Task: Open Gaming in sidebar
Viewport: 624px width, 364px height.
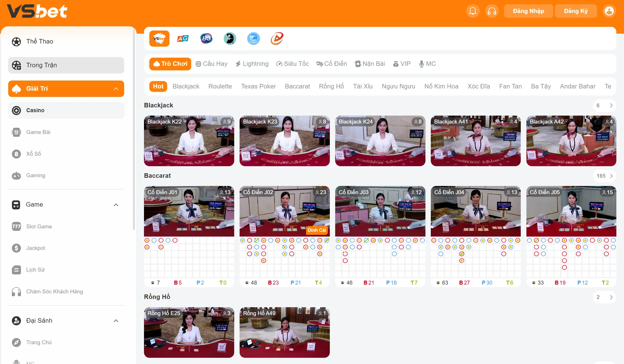Action: click(66, 175)
